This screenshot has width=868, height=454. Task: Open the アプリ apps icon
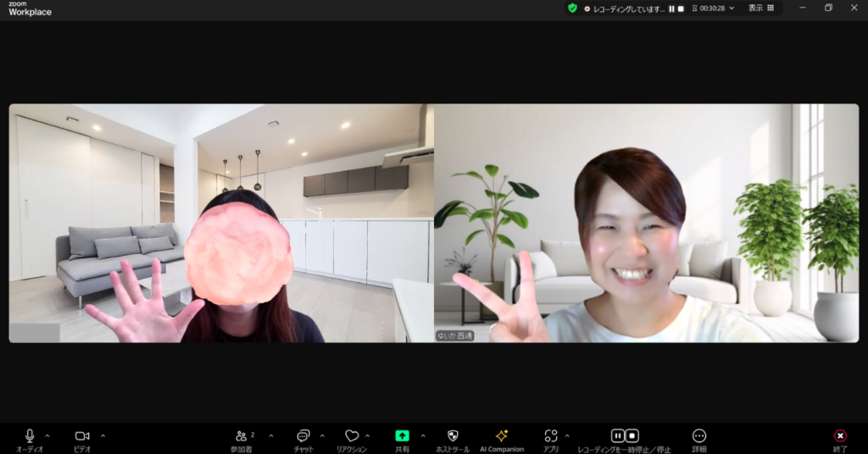[x=551, y=435]
